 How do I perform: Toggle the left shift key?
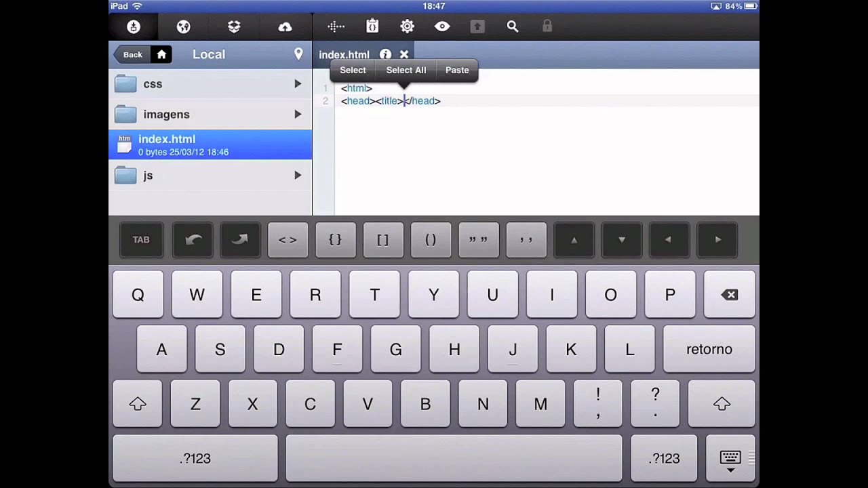(x=138, y=404)
